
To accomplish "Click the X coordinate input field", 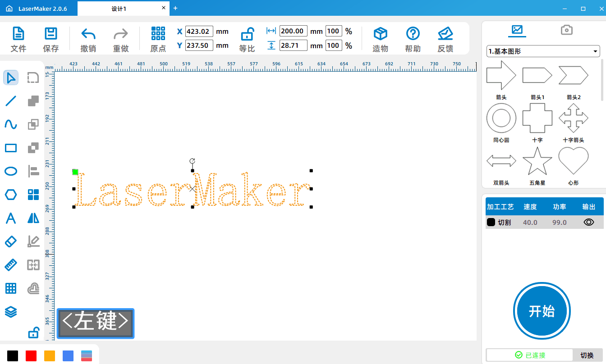I will pyautogui.click(x=199, y=31).
